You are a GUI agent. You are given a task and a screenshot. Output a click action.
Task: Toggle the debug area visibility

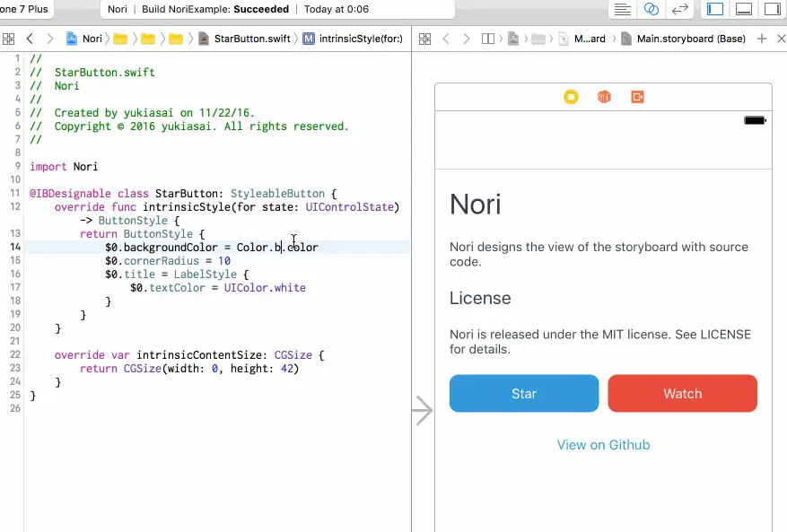tap(743, 9)
